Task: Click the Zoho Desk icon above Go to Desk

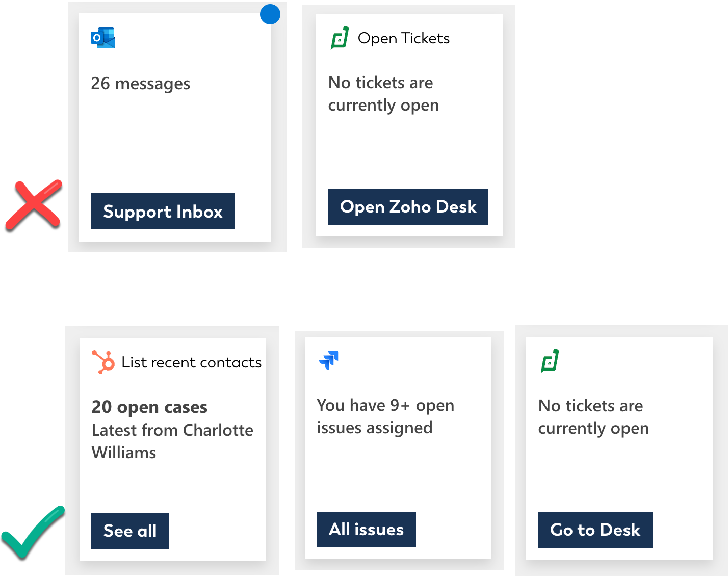Action: click(x=550, y=361)
